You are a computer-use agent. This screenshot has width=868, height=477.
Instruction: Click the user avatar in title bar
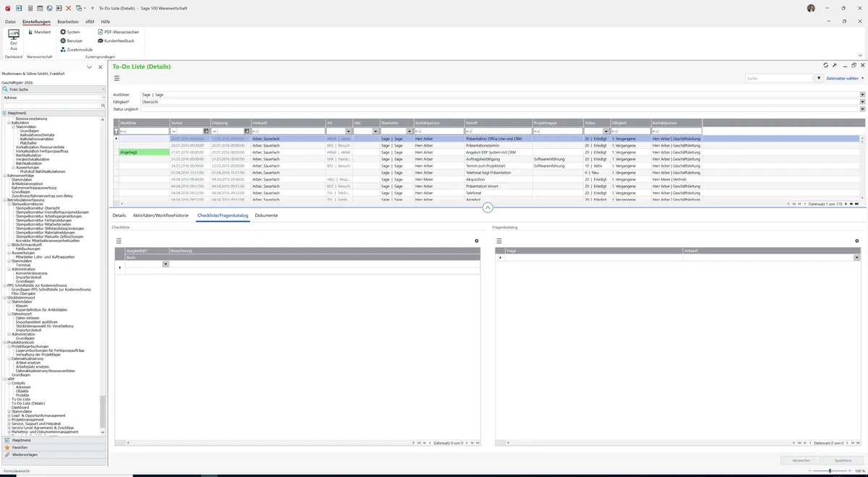pyautogui.click(x=811, y=8)
